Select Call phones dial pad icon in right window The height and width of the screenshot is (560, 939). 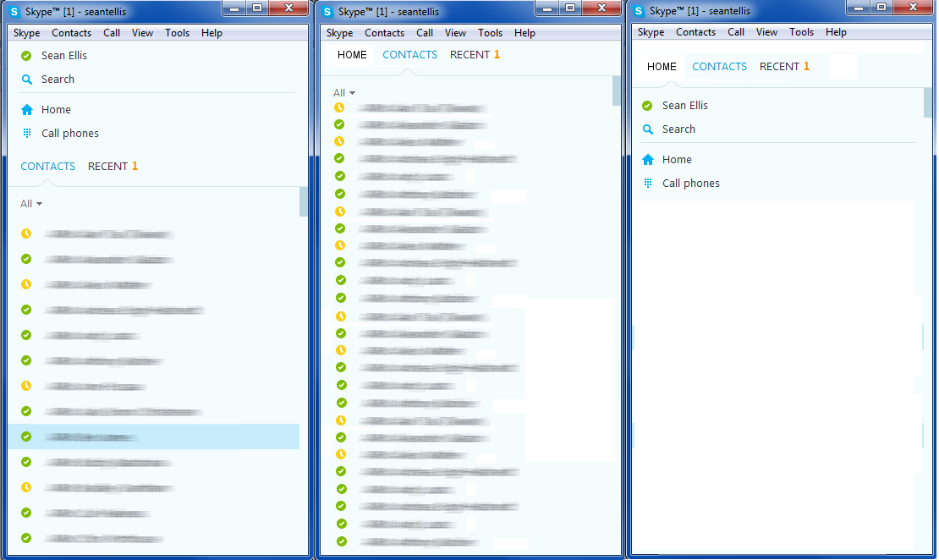tap(648, 183)
